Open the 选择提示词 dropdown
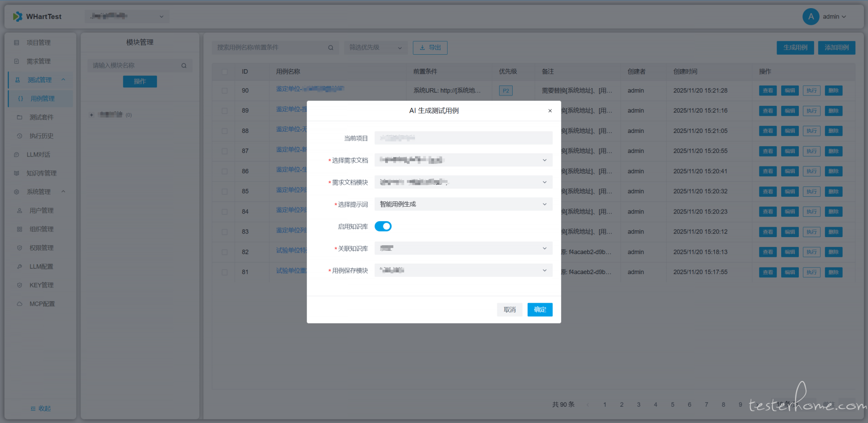 pos(463,204)
